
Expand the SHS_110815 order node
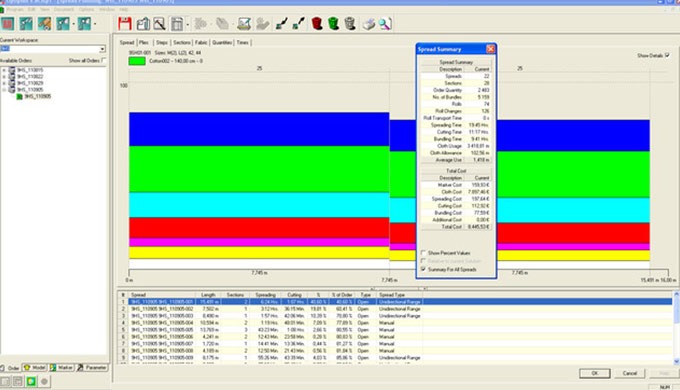[x=4, y=70]
